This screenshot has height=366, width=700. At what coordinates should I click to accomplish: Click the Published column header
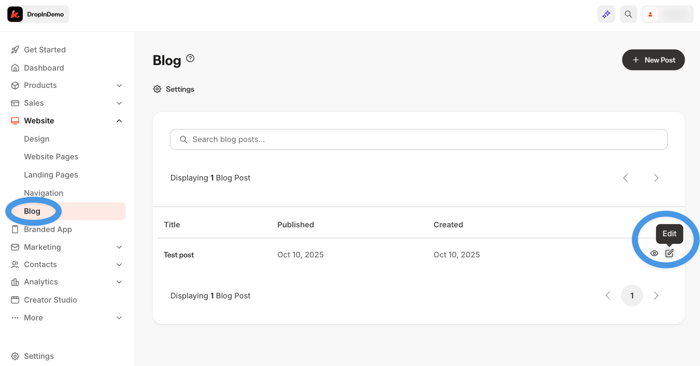(x=296, y=225)
